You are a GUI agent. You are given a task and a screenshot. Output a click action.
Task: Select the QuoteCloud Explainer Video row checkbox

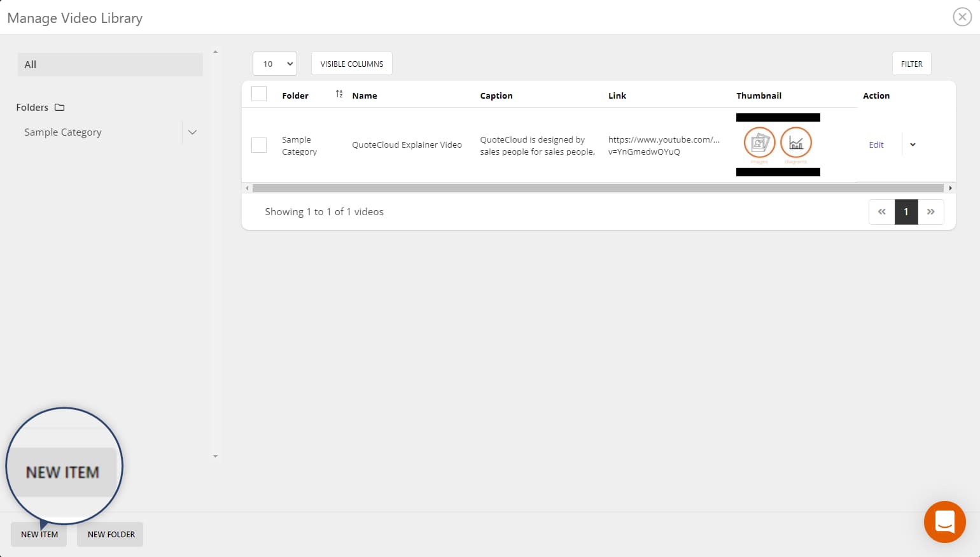[x=259, y=145]
